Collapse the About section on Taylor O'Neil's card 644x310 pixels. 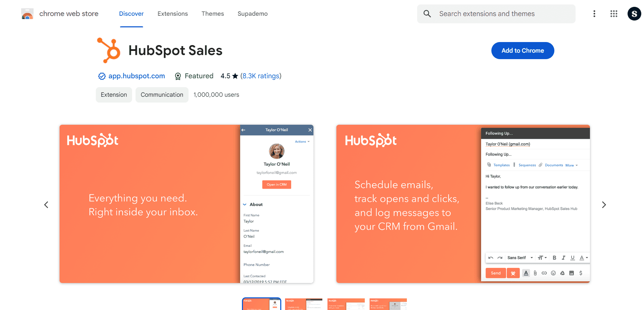click(244, 204)
